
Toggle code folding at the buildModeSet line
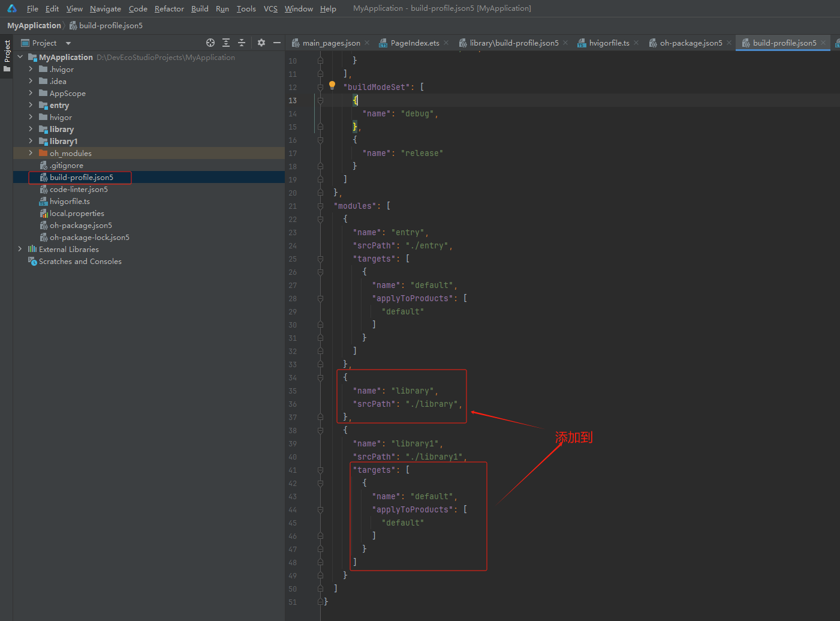coord(320,87)
